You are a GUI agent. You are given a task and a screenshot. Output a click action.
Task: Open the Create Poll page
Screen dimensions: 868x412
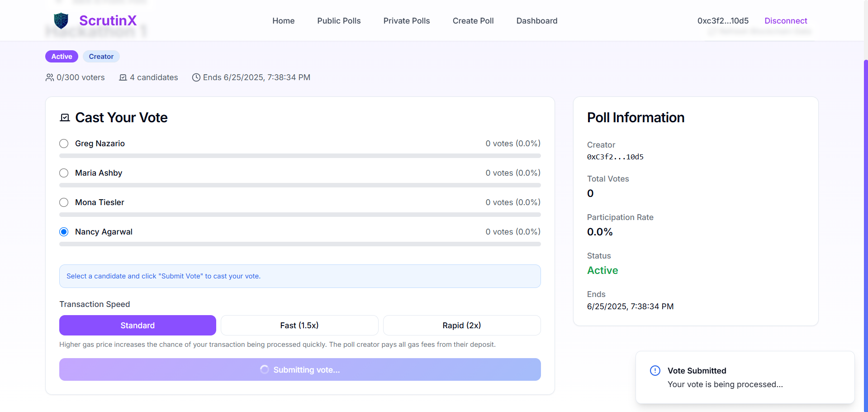click(473, 21)
